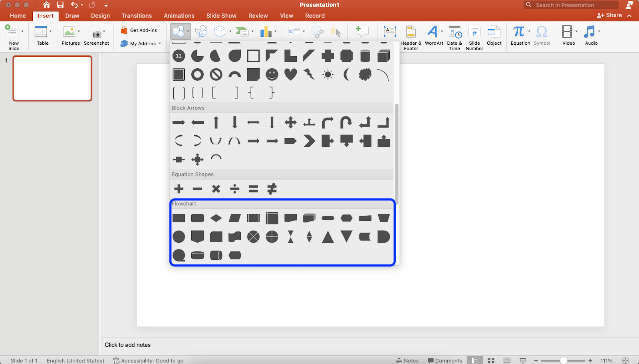Screen dimensions: 639x364
Task: Adjust the zoom slider at the bottom
Action: click(564, 360)
